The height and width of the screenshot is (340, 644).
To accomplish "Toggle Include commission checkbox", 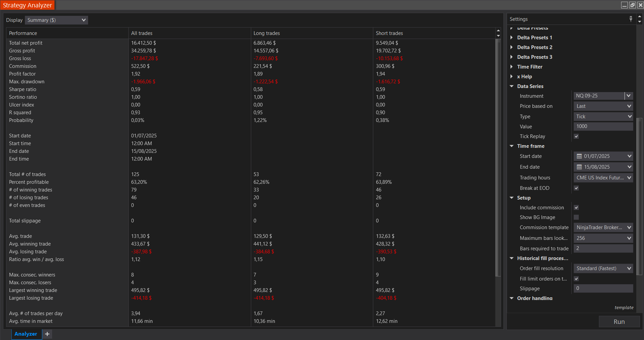I will (x=576, y=208).
